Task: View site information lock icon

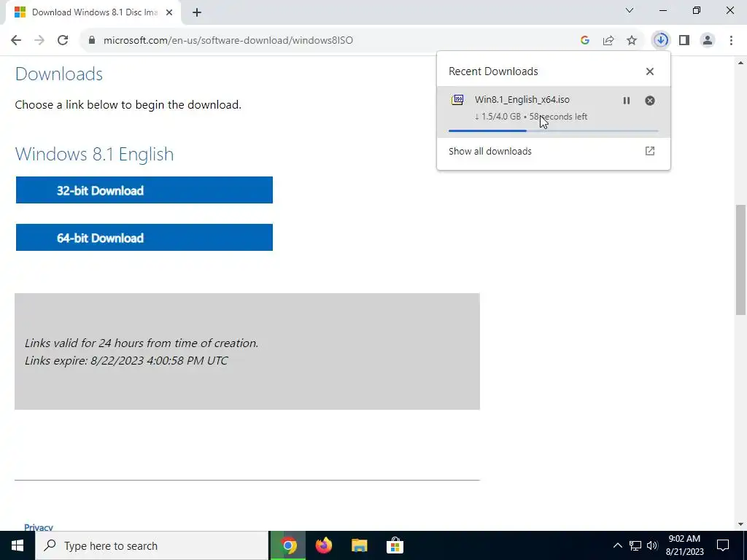Action: click(x=92, y=40)
